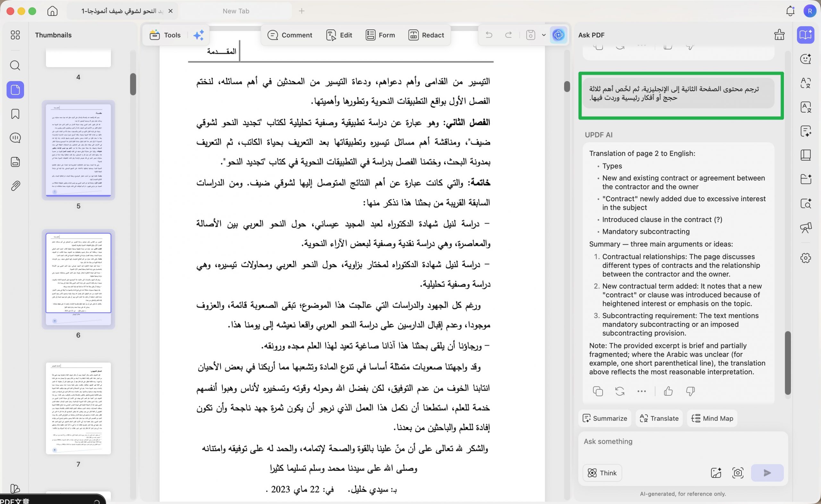821x504 pixels.
Task: Open the Tools menu
Action: point(165,35)
